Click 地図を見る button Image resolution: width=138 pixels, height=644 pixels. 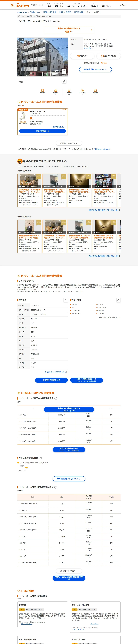click(x=82, y=56)
